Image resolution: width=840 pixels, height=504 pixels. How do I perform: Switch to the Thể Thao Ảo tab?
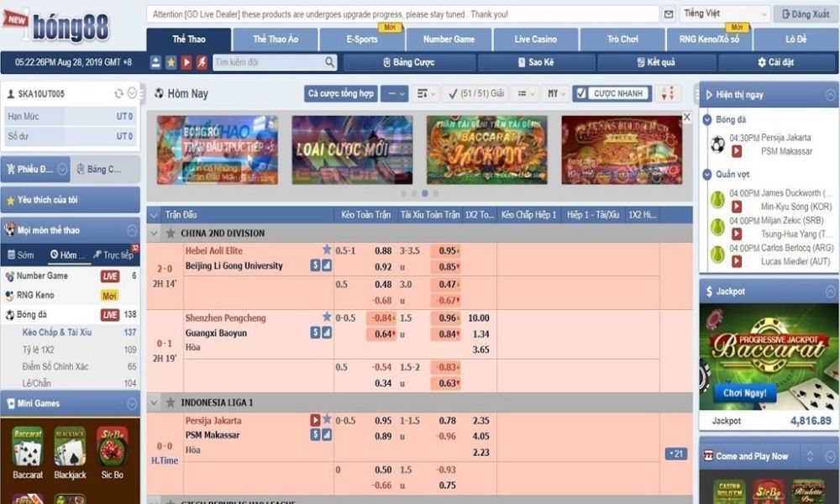pyautogui.click(x=276, y=39)
